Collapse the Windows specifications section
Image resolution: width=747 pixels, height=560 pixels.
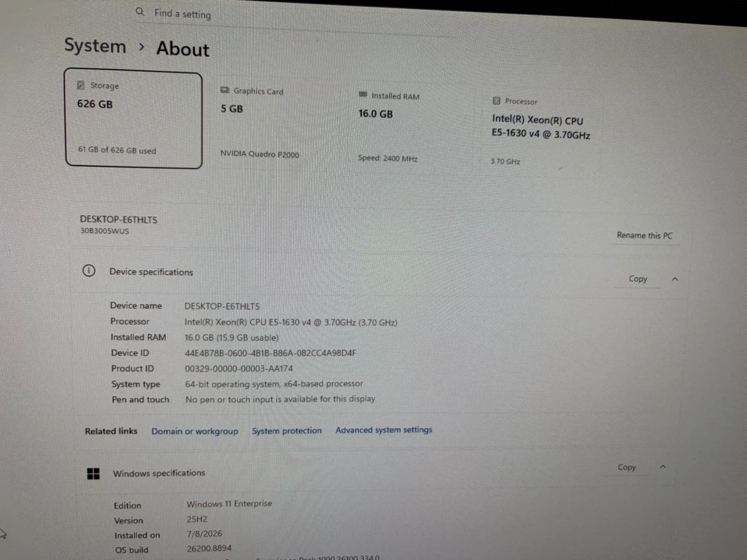[x=663, y=467]
